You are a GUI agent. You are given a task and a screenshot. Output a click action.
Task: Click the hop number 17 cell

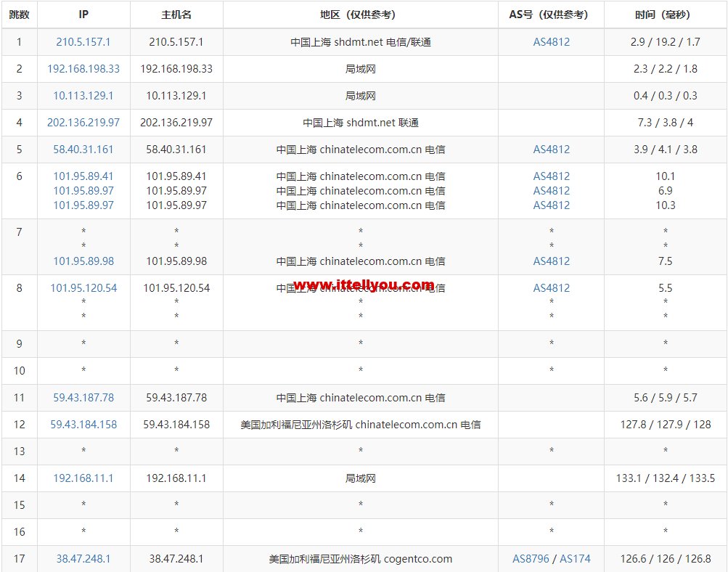[19, 559]
